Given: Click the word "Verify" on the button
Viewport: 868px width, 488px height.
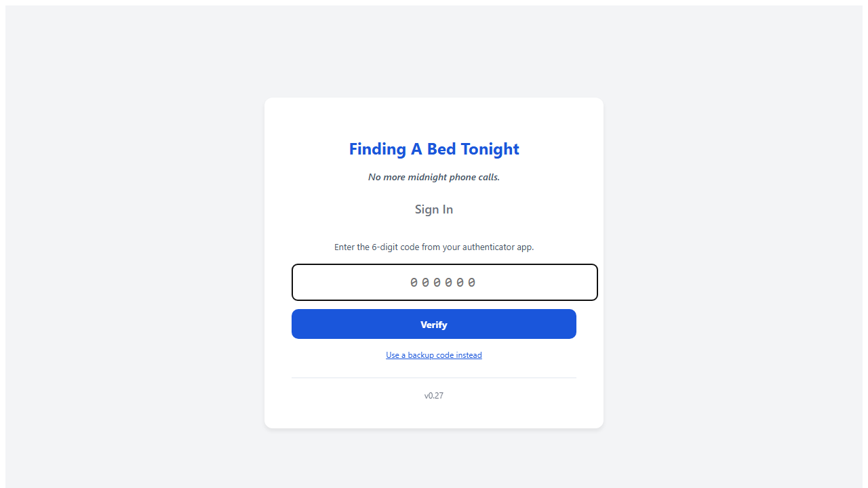Looking at the screenshot, I should pyautogui.click(x=434, y=325).
